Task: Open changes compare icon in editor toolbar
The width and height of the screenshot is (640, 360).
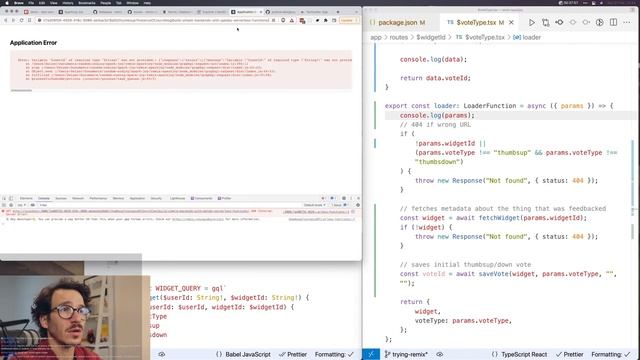Action: coord(545,23)
